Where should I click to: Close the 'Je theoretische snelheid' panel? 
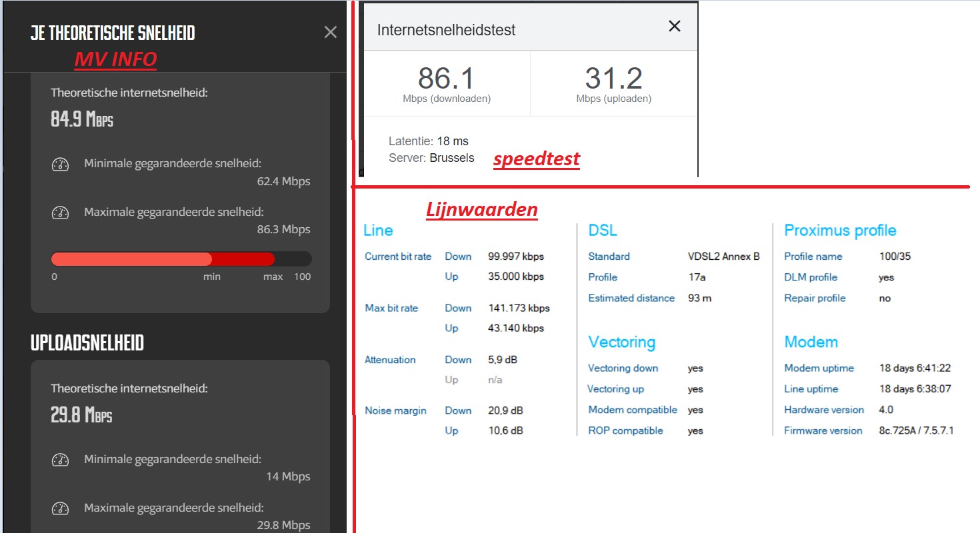331,32
